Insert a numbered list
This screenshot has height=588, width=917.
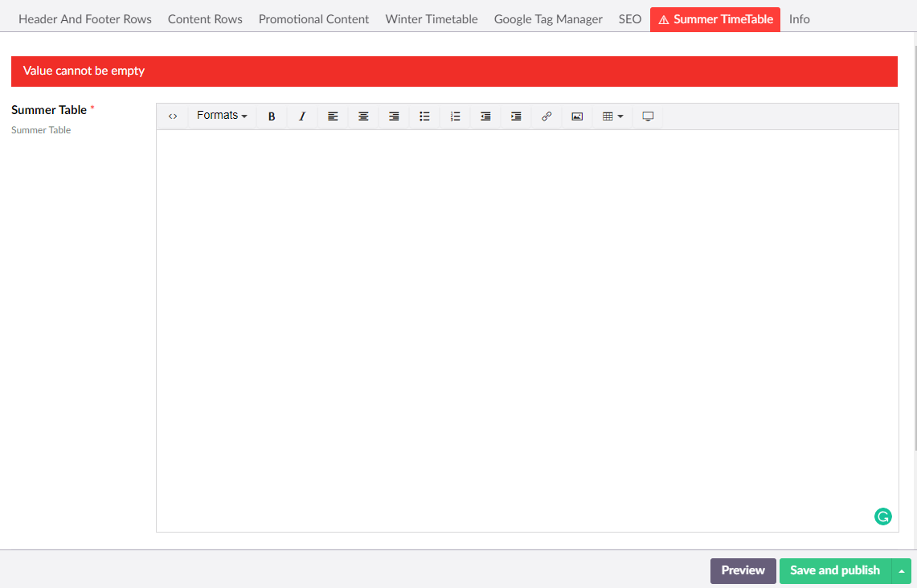(455, 116)
